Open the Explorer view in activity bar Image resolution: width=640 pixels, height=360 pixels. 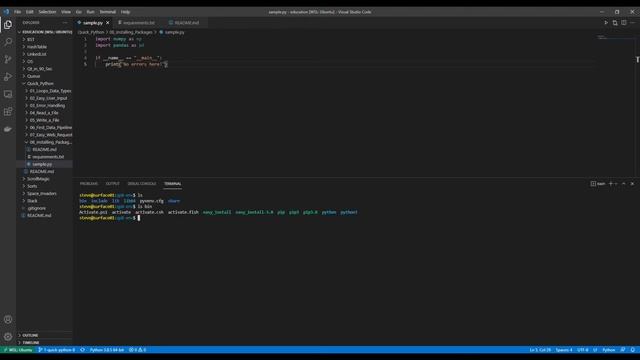click(x=8, y=24)
